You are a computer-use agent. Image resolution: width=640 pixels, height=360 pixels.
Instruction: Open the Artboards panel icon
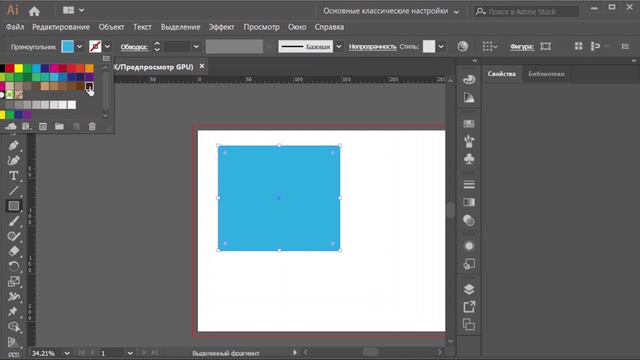(469, 325)
